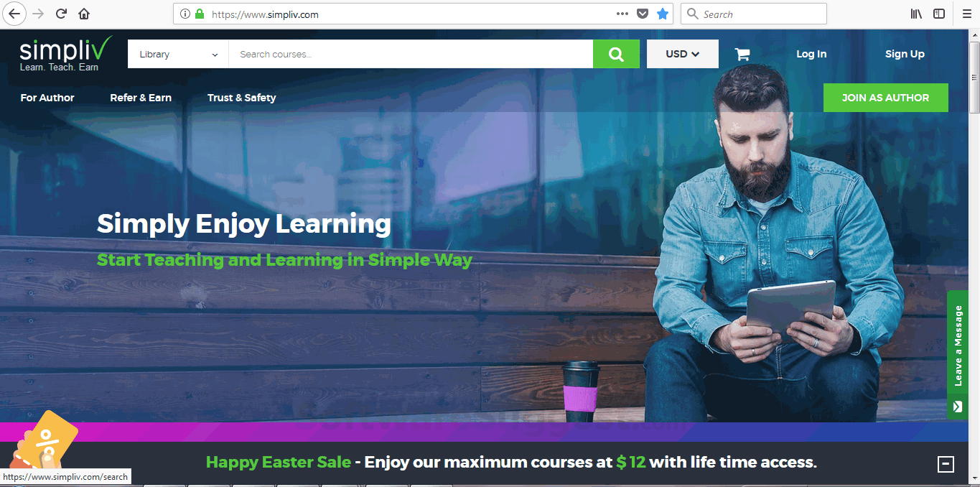Go to the browser home icon
The width and height of the screenshot is (980, 487).
point(84,14)
